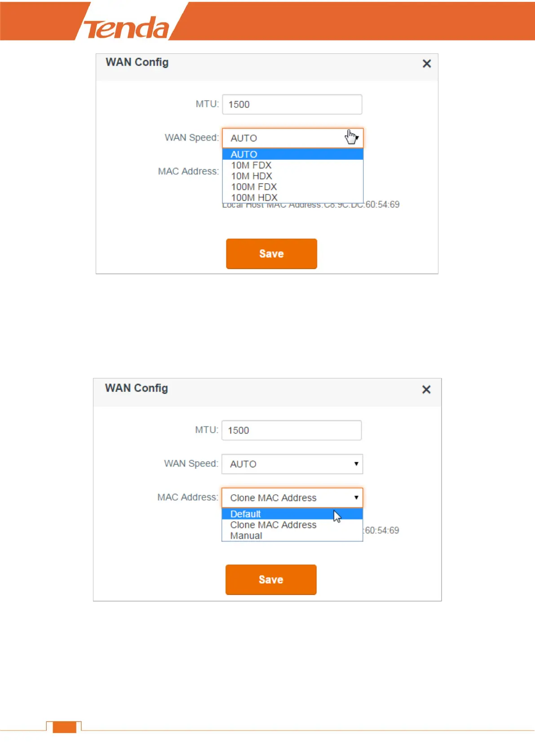Screen dimensions: 535x756
Task: Close the lower WAN Config dialog
Action: coord(426,390)
